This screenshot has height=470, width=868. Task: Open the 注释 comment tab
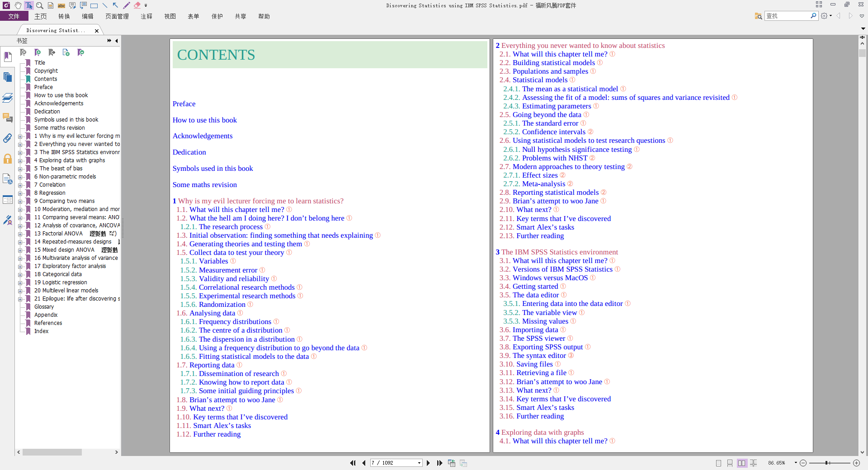tap(146, 16)
